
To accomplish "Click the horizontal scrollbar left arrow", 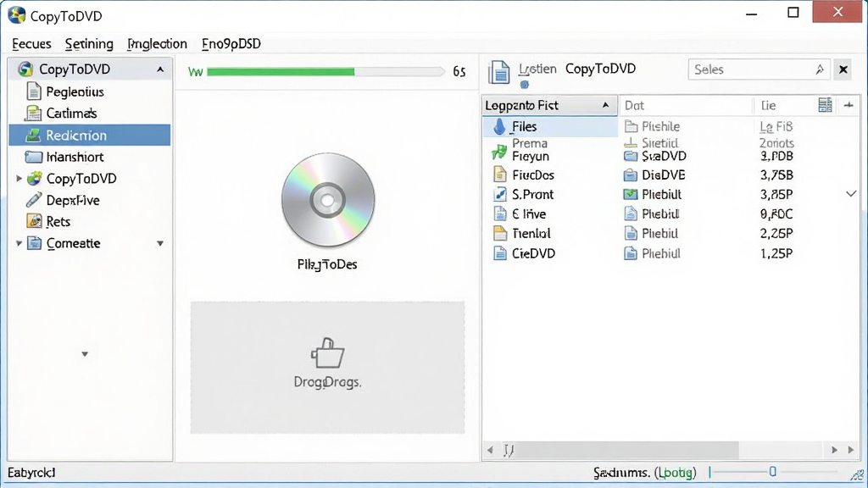I will click(x=490, y=450).
